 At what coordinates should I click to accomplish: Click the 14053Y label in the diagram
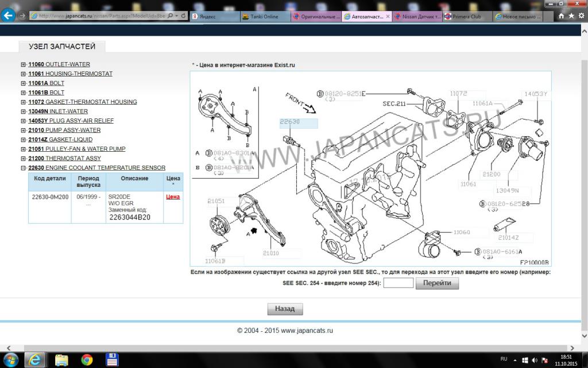tap(536, 94)
